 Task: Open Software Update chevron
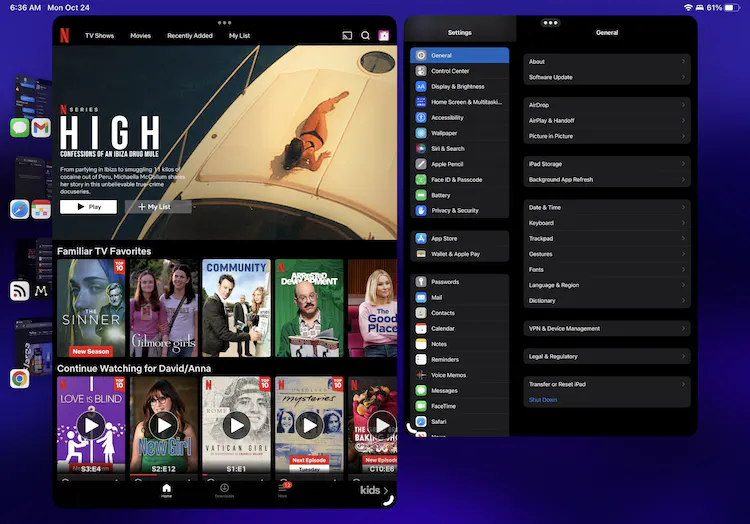(x=683, y=77)
